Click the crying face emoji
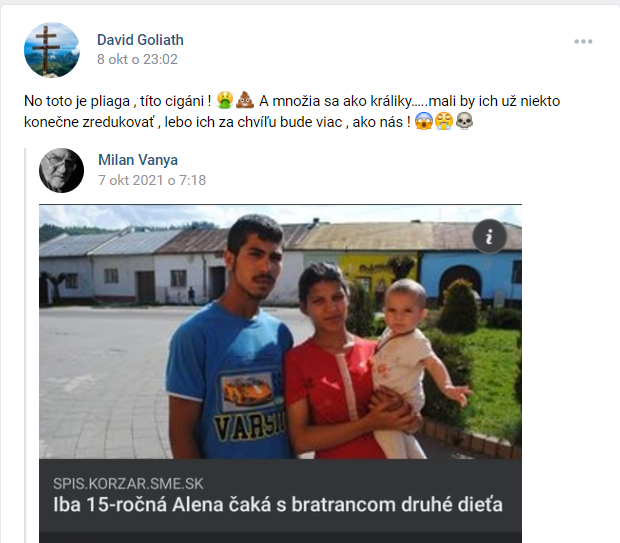The image size is (620, 543). [444, 121]
